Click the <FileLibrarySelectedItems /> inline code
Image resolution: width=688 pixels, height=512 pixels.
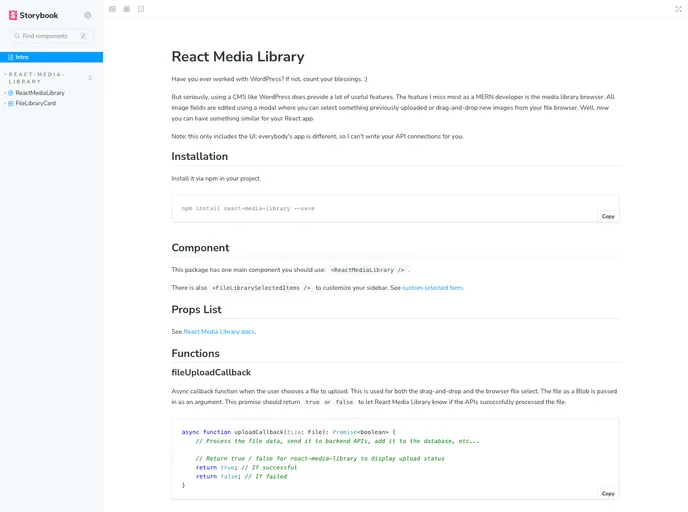point(261,288)
